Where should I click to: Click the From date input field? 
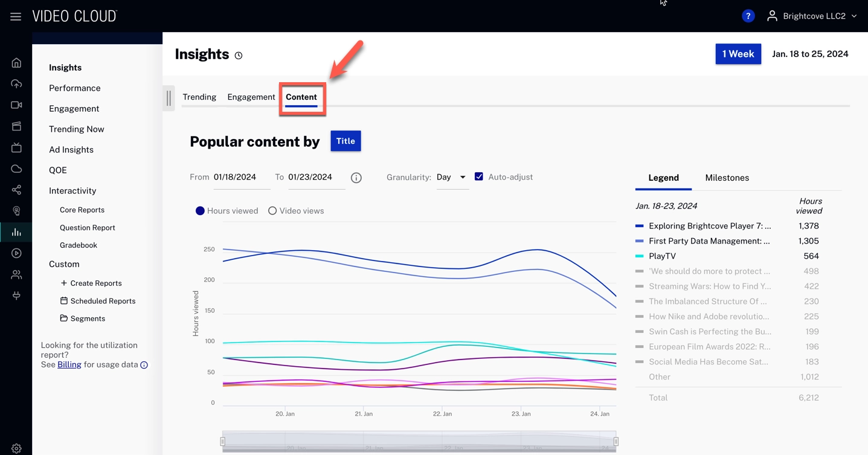pos(236,177)
